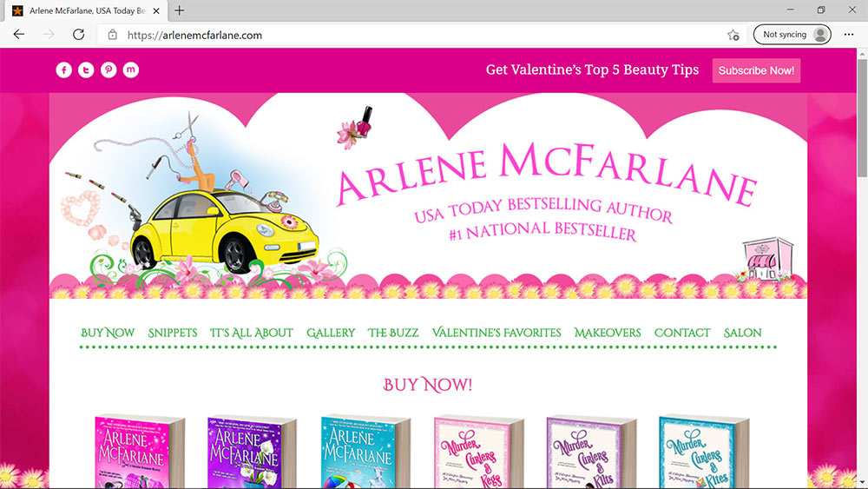Go to the Makeovers page
868x489 pixels.
[x=608, y=333]
